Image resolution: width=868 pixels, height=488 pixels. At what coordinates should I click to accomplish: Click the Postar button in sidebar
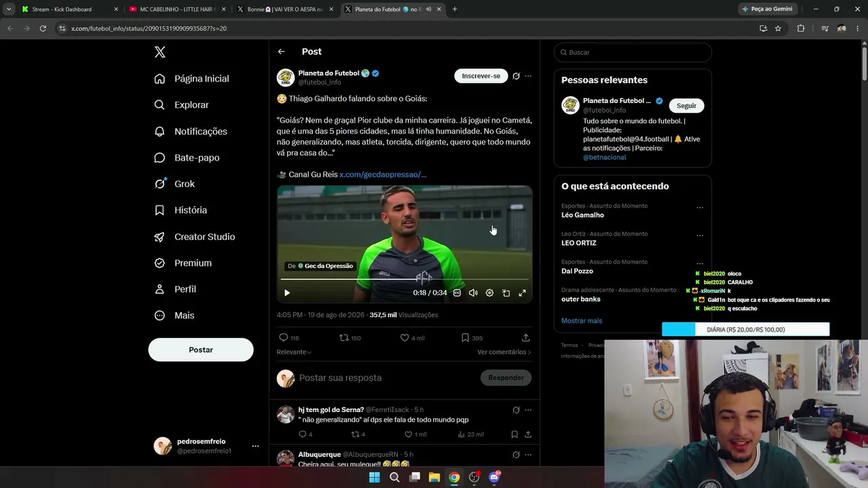(201, 350)
